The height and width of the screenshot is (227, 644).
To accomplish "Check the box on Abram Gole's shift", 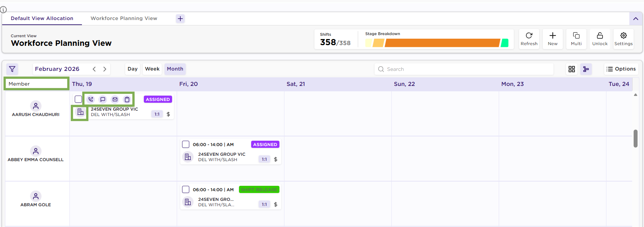I will (x=186, y=189).
